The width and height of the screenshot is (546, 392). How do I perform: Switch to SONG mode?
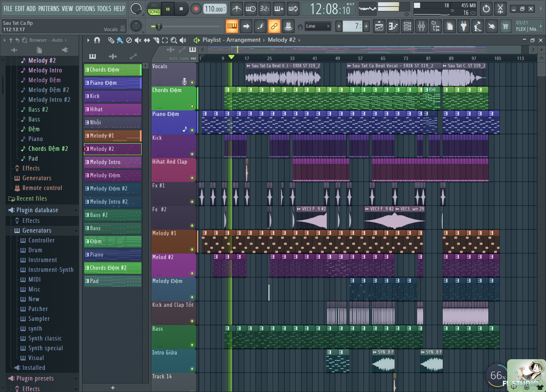coord(154,12)
